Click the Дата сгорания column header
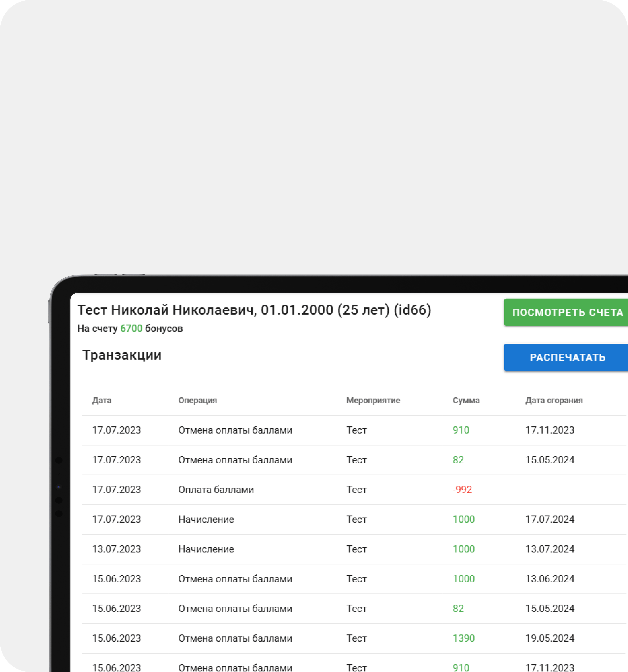 pyautogui.click(x=554, y=400)
